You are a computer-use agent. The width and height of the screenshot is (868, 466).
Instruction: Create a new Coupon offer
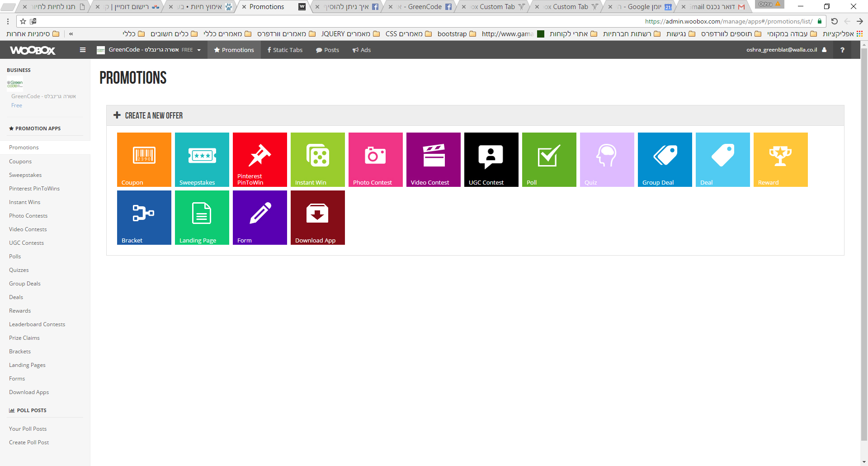pos(144,159)
